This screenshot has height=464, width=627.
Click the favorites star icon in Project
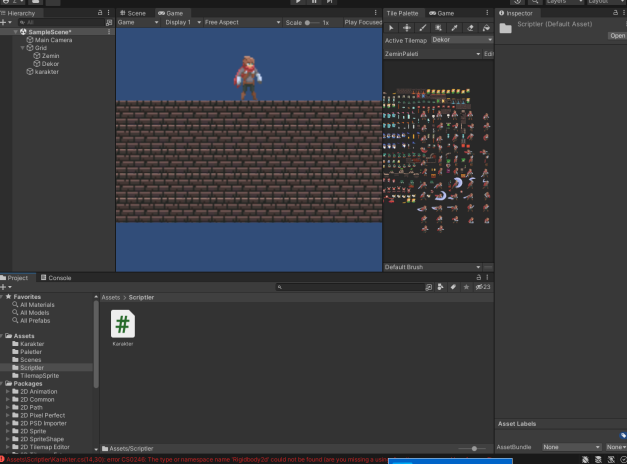[466, 287]
